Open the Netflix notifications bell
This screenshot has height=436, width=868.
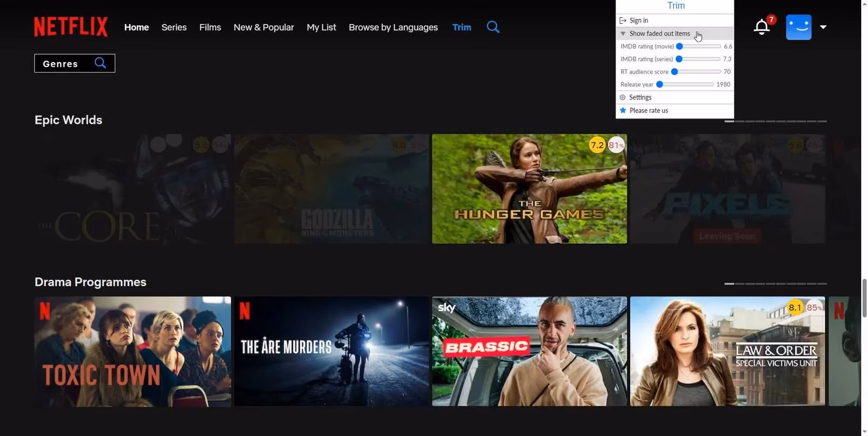[x=761, y=27]
